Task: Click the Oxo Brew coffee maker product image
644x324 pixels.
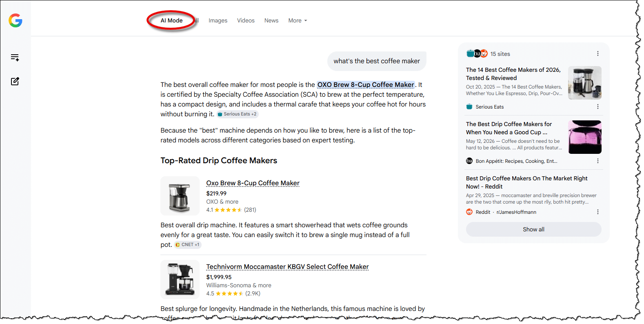Action: pyautogui.click(x=180, y=196)
